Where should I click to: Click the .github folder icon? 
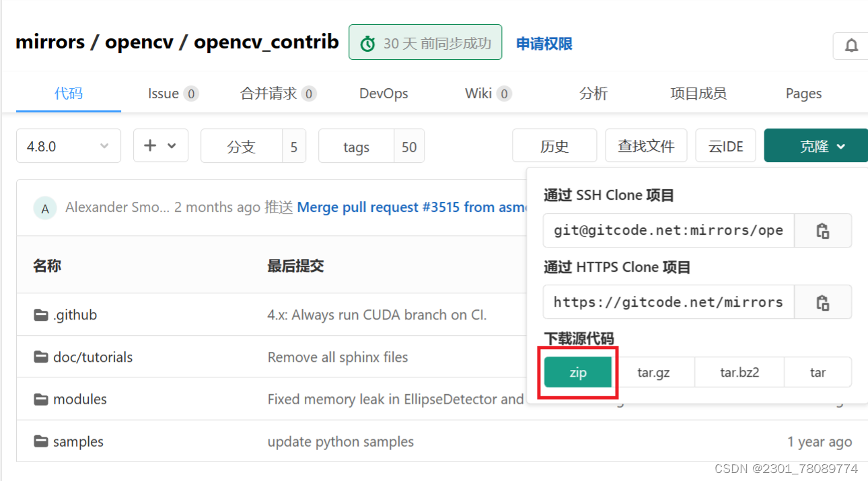point(42,314)
